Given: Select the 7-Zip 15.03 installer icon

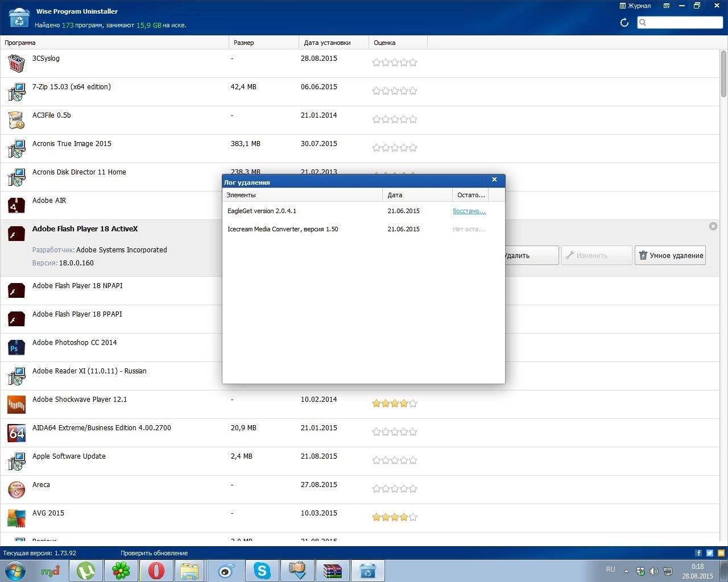Looking at the screenshot, I should pyautogui.click(x=16, y=92).
